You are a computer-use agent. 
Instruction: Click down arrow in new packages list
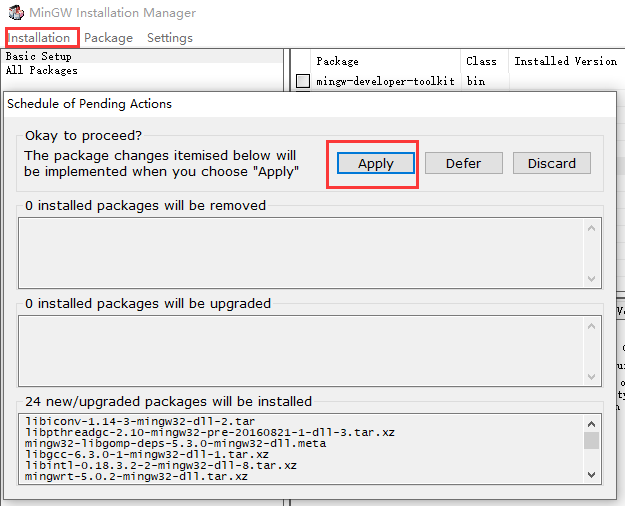pos(592,474)
